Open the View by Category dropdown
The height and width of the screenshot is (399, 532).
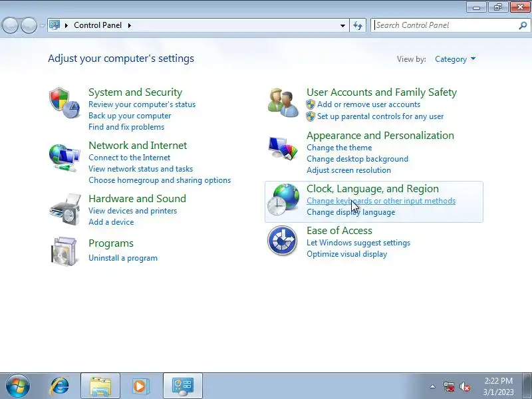click(456, 59)
